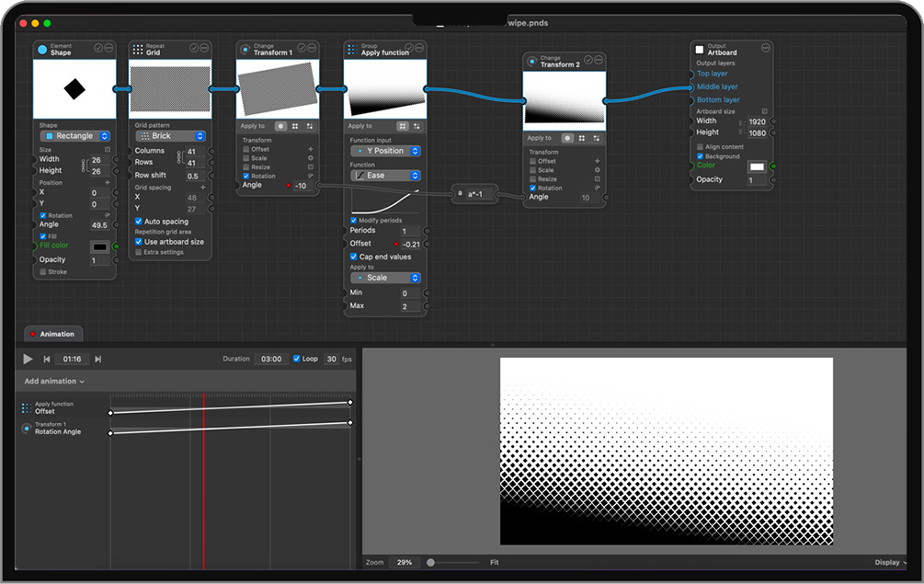
Task: Click the Artboard node's three-dot options icon
Action: (x=766, y=48)
